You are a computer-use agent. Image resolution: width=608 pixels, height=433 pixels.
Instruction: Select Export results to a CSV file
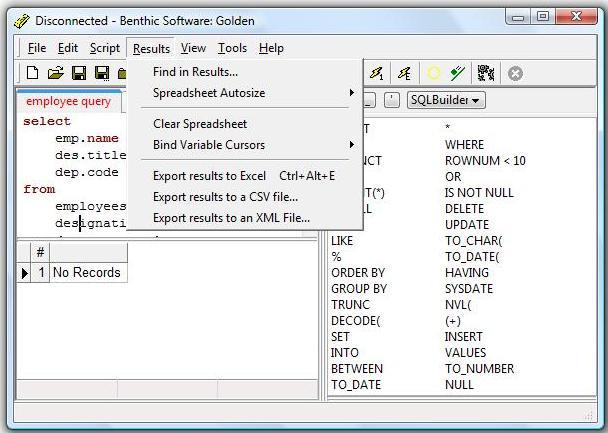point(225,197)
